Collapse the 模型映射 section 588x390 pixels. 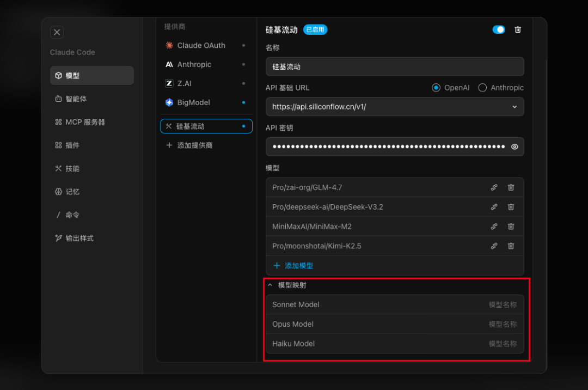pos(270,285)
